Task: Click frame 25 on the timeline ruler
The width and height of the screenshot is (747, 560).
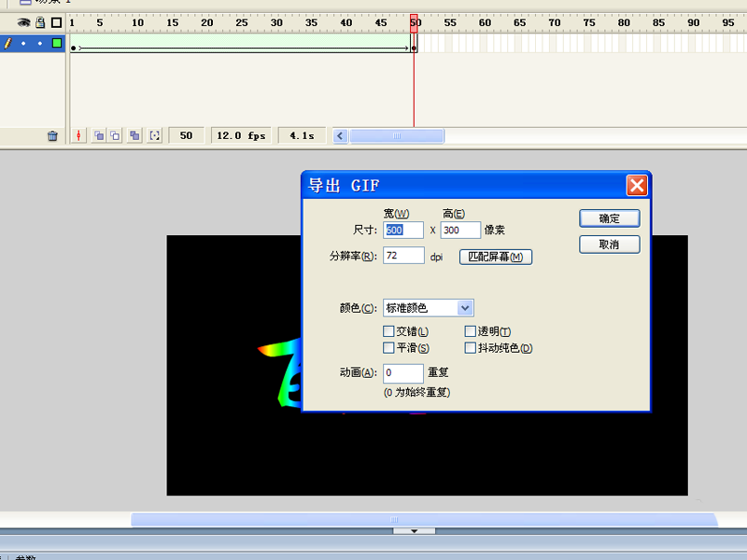Action: (242, 22)
